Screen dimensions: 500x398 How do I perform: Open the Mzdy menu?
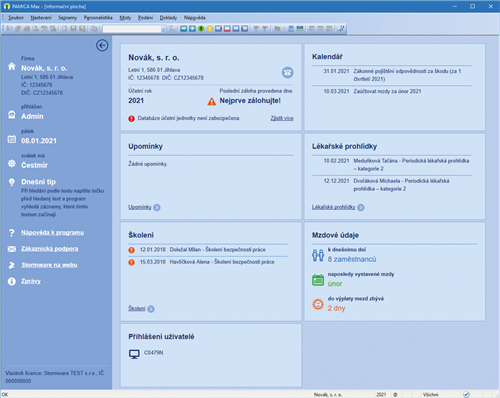(125, 18)
